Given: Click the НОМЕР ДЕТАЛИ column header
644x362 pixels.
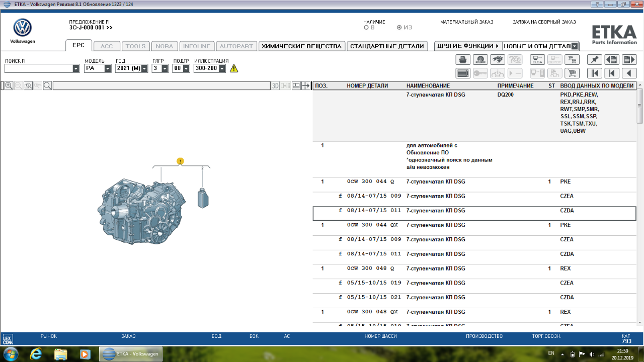Looking at the screenshot, I should point(367,86).
